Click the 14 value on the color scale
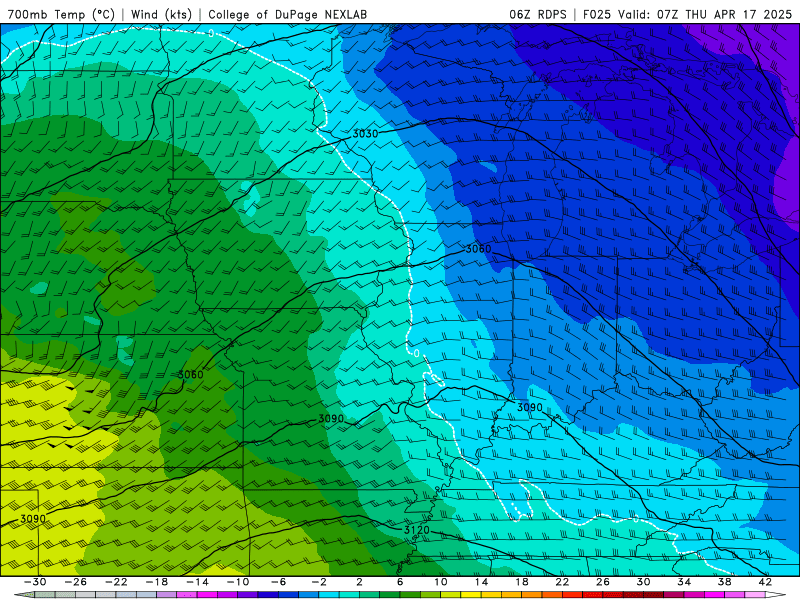 481,582
